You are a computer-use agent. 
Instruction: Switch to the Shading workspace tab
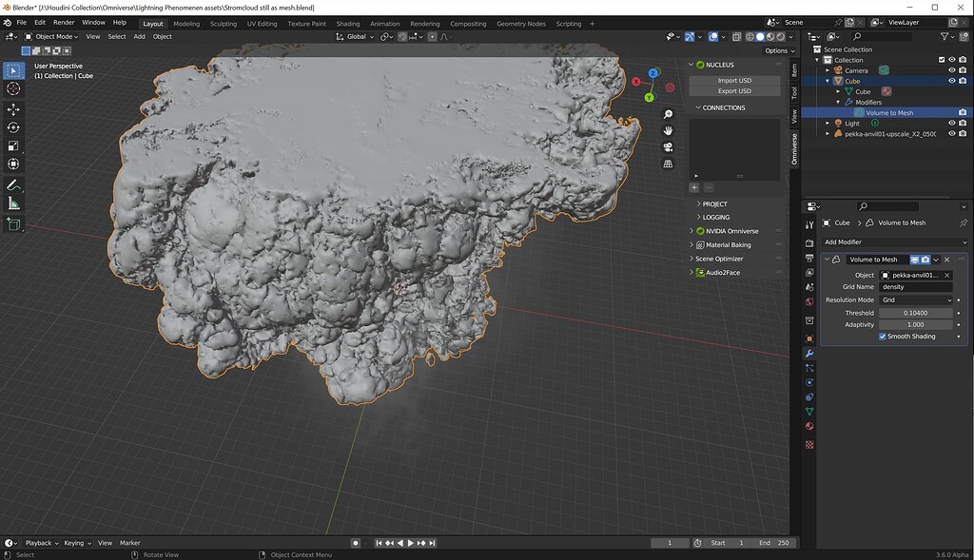point(348,23)
